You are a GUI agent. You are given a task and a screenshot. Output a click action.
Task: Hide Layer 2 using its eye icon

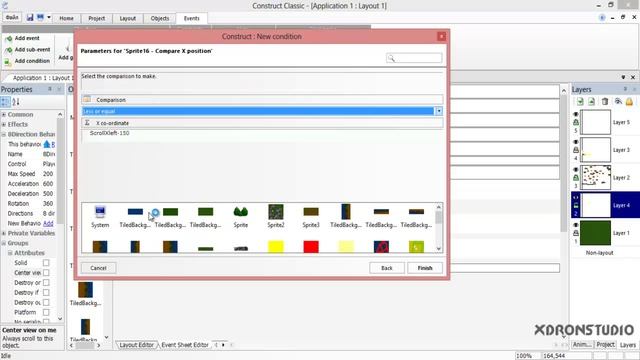point(576,170)
